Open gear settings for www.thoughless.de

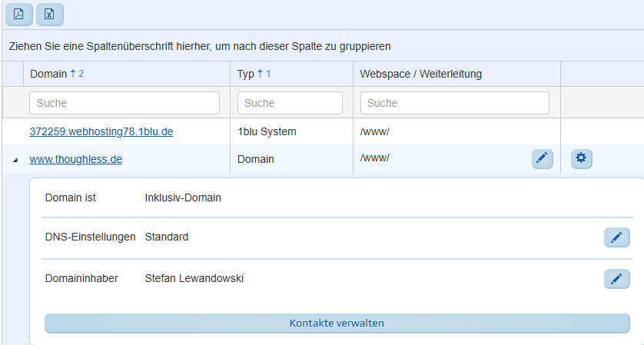point(581,159)
